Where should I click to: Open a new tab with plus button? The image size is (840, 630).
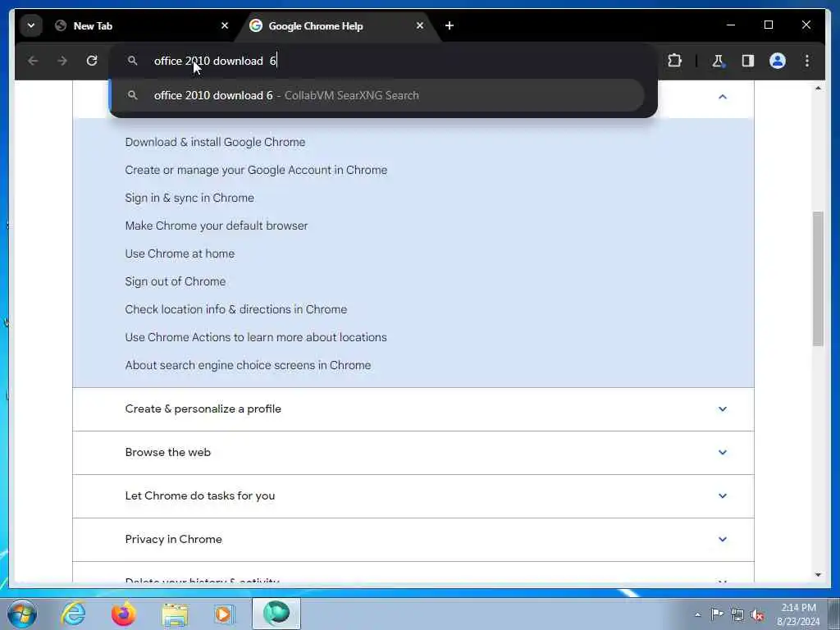(450, 25)
